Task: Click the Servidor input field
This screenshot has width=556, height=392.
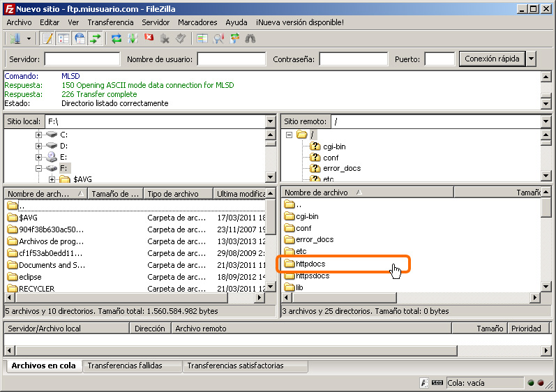Action: coord(82,59)
